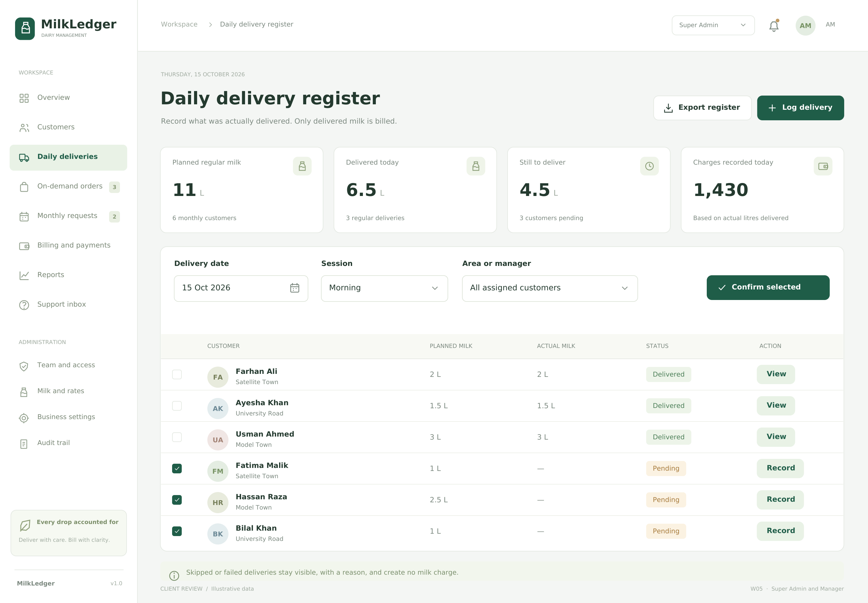This screenshot has width=868, height=603.
Task: Click the Workspace breadcrumb link
Action: point(179,24)
